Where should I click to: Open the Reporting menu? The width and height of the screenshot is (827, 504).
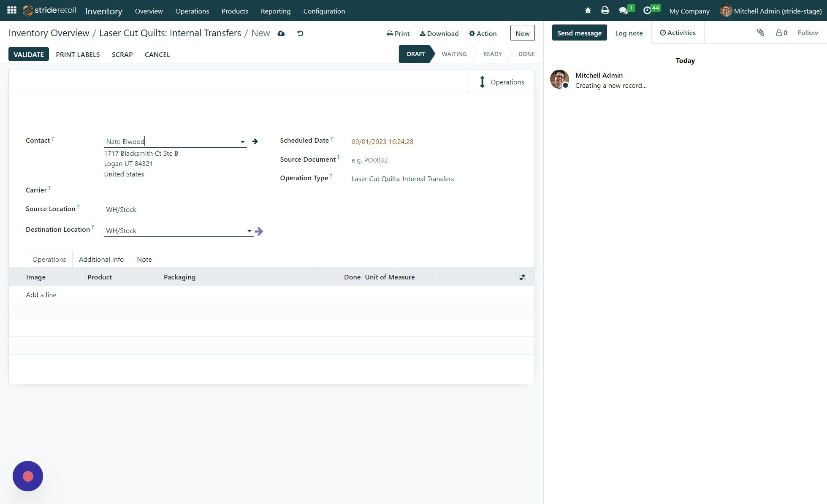click(x=276, y=11)
